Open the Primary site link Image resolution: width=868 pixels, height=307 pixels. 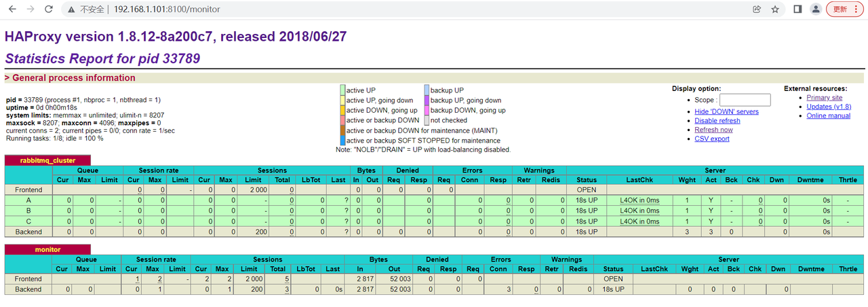pos(824,98)
